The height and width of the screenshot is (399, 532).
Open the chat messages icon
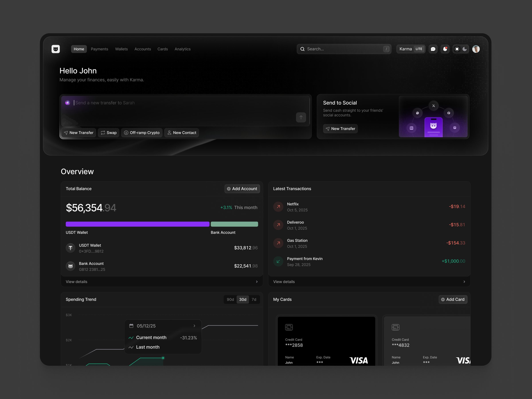tap(433, 49)
